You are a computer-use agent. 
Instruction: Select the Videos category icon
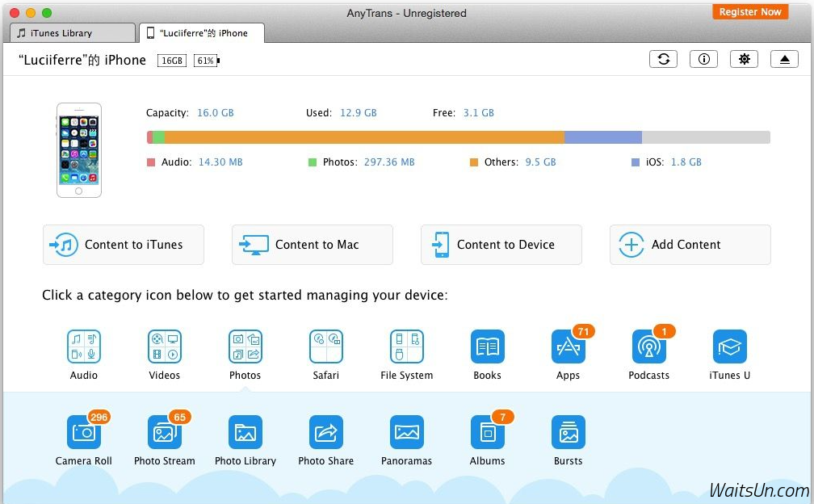click(165, 346)
